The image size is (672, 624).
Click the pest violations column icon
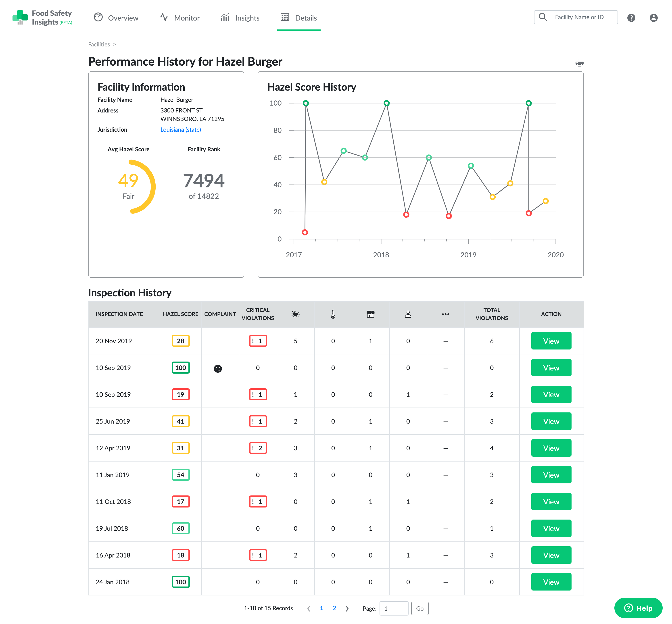[x=295, y=314]
